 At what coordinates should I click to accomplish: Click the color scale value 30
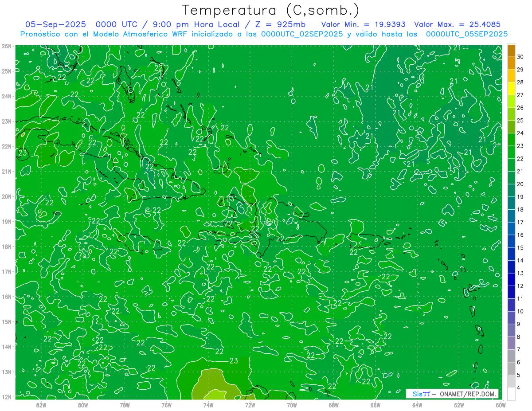tap(520, 57)
